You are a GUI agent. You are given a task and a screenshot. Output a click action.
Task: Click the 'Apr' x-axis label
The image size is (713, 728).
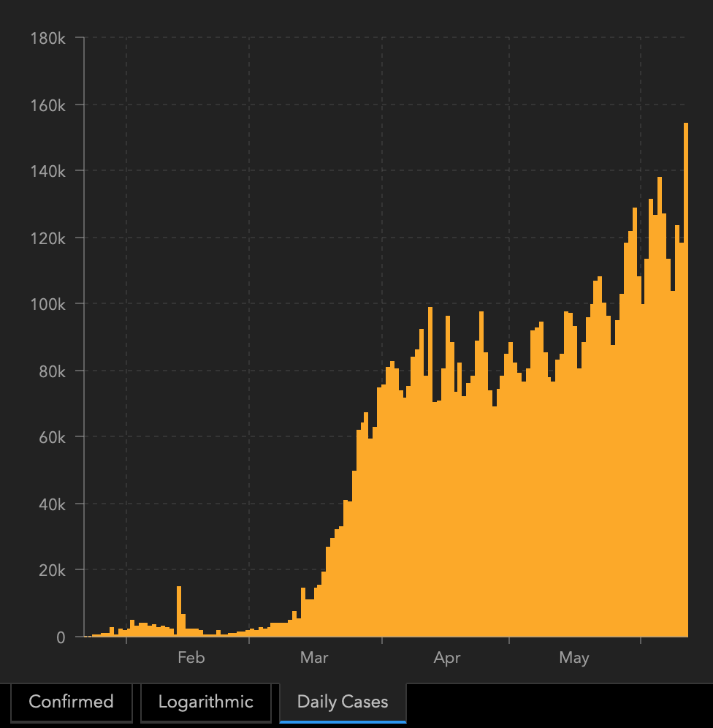447,659
